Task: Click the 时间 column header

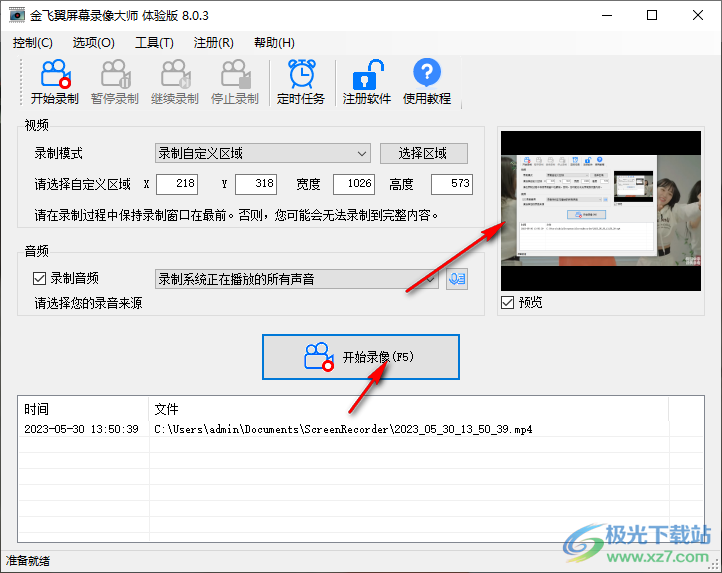Action: tap(83, 409)
